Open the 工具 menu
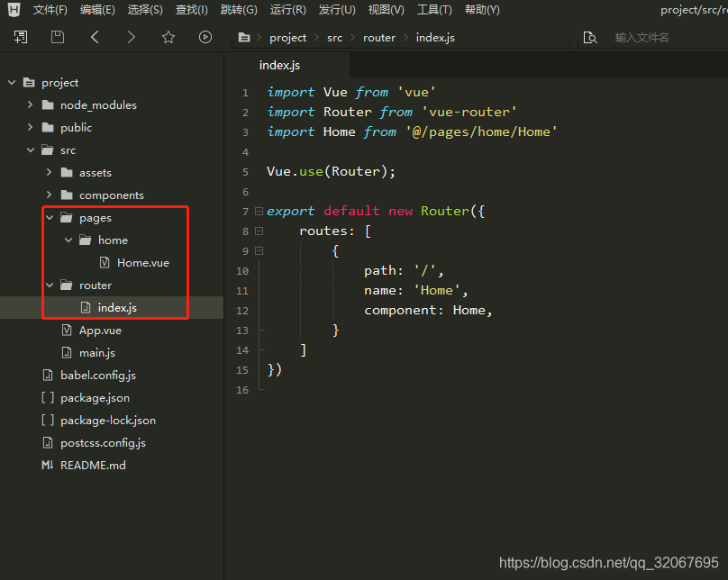 [433, 10]
